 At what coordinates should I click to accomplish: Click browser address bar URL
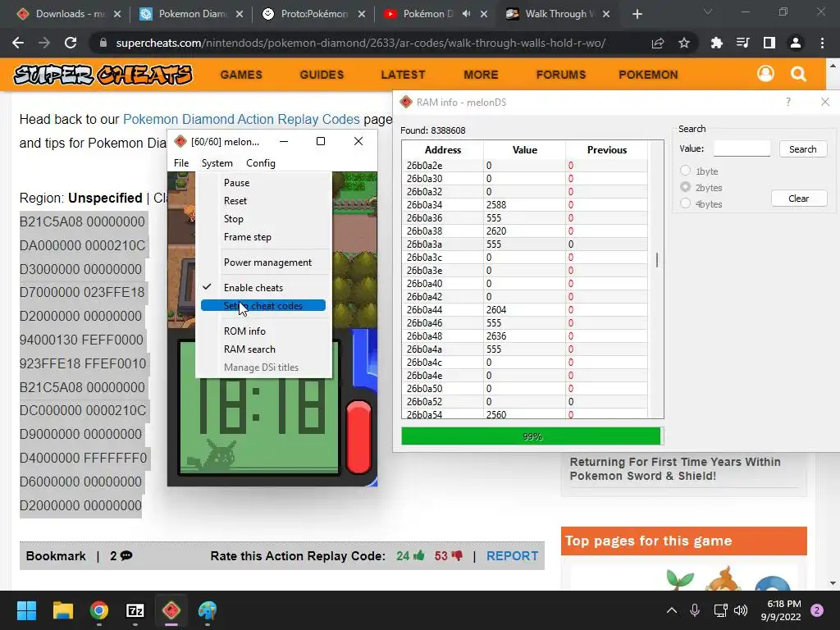coord(361,43)
